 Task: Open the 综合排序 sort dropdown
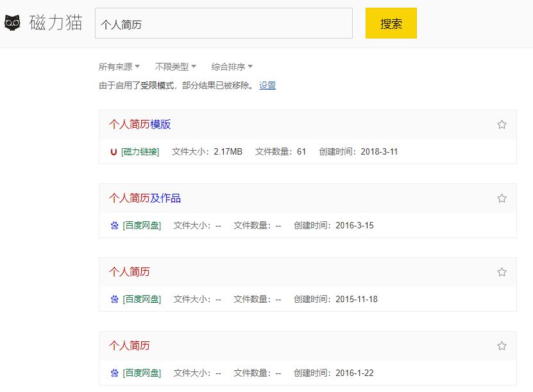232,67
